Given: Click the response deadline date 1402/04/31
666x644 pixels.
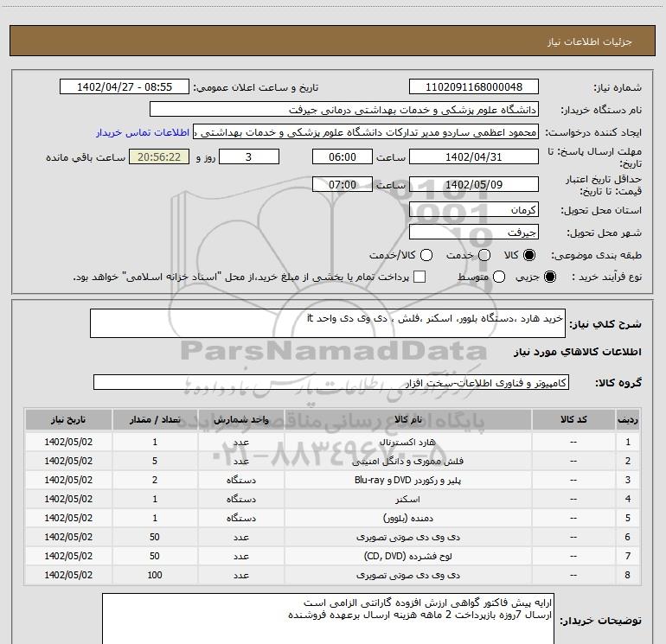Looking at the screenshot, I should click(474, 156).
